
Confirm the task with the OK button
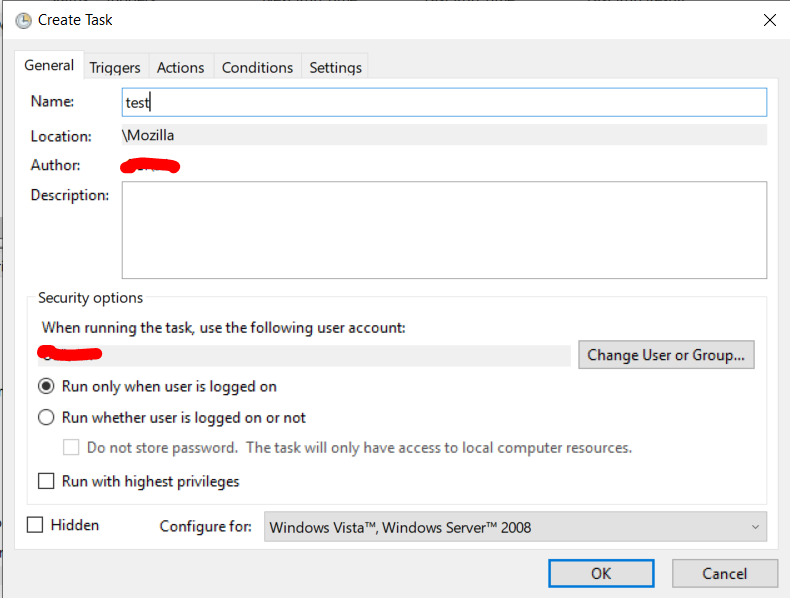[x=600, y=573]
